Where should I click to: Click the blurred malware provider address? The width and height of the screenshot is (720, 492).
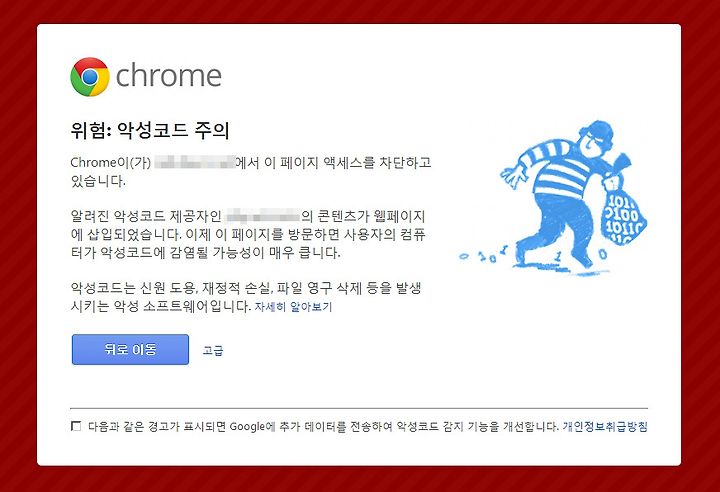[263, 215]
